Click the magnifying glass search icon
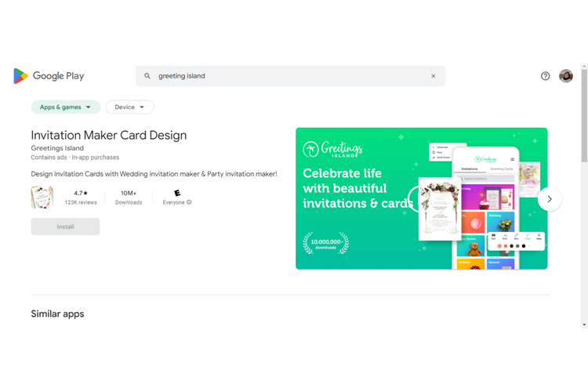Viewport: 588px width, 392px height. pyautogui.click(x=147, y=76)
